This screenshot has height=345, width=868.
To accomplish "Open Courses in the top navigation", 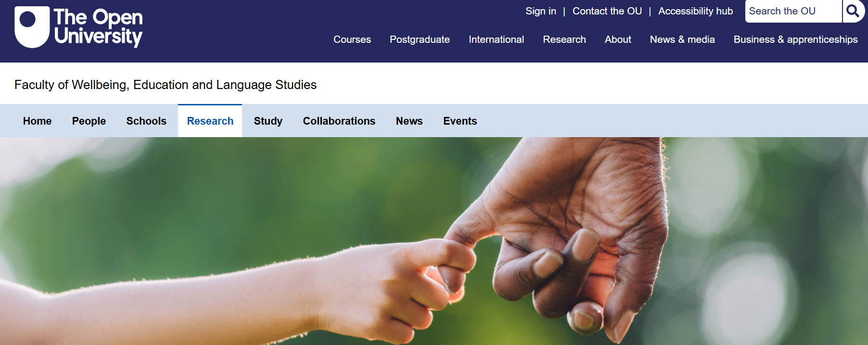I will pyautogui.click(x=352, y=39).
